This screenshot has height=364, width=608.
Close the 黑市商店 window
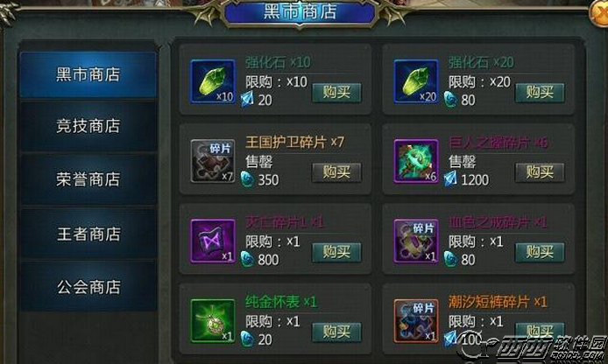tap(599, 13)
